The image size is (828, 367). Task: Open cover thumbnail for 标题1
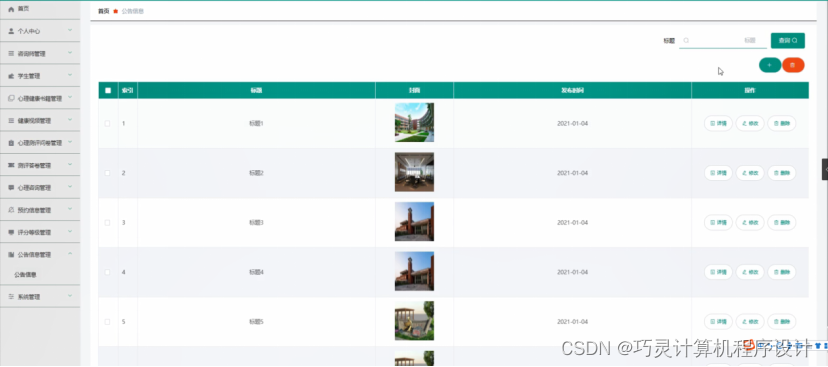[x=415, y=123]
